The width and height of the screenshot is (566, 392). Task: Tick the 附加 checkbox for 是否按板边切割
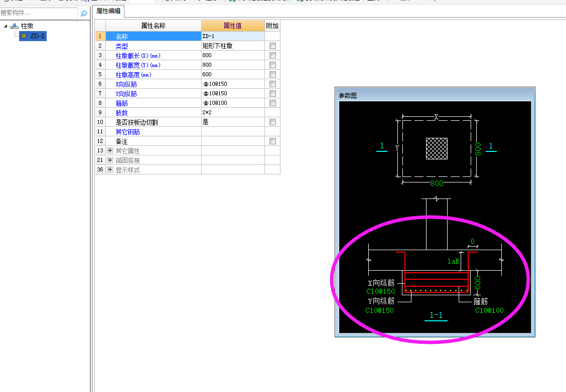point(272,122)
